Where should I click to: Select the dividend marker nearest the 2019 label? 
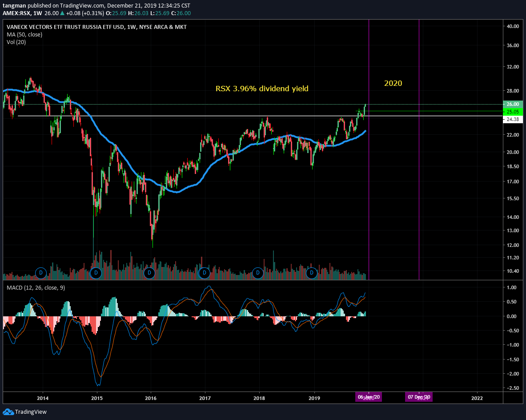(x=312, y=273)
